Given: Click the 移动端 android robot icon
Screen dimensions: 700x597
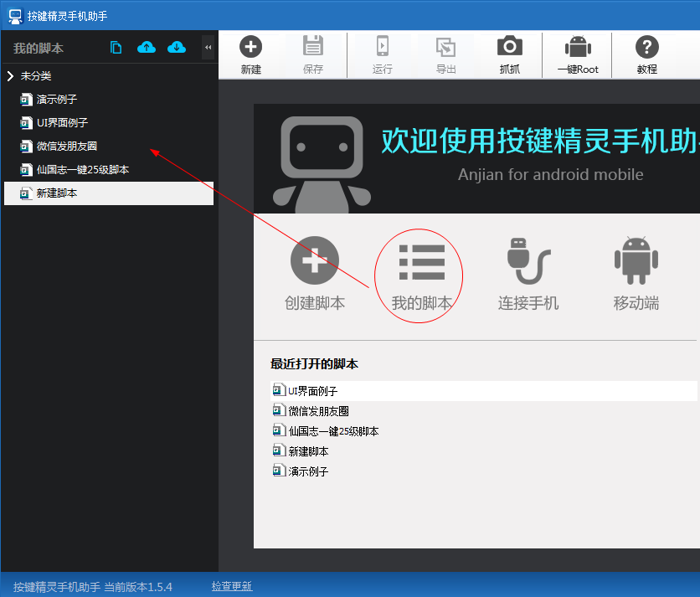Looking at the screenshot, I should (636, 260).
